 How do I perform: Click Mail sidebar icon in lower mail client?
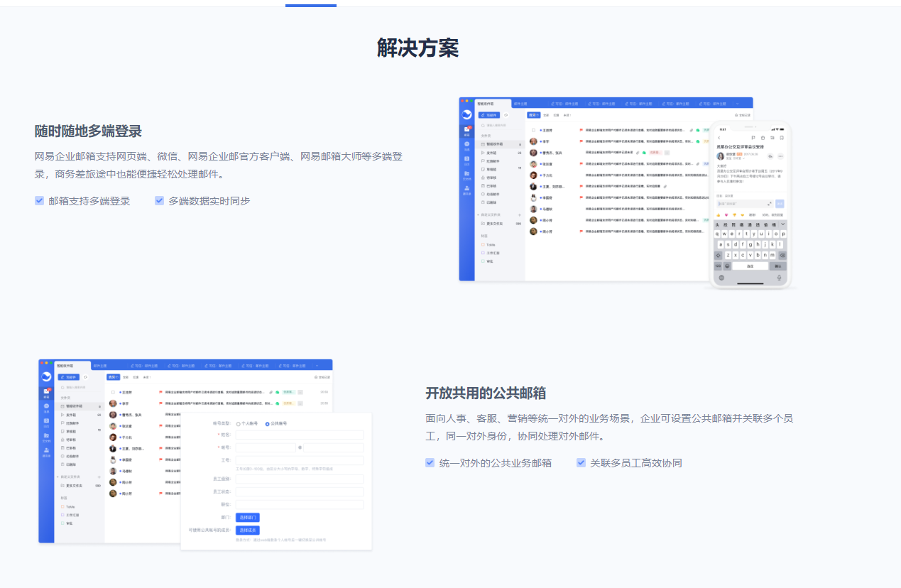coord(46,391)
